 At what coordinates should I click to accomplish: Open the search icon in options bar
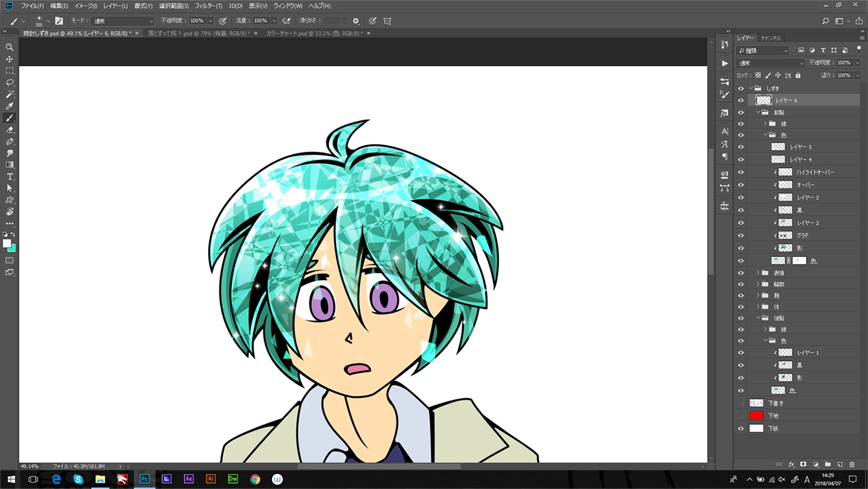825,21
